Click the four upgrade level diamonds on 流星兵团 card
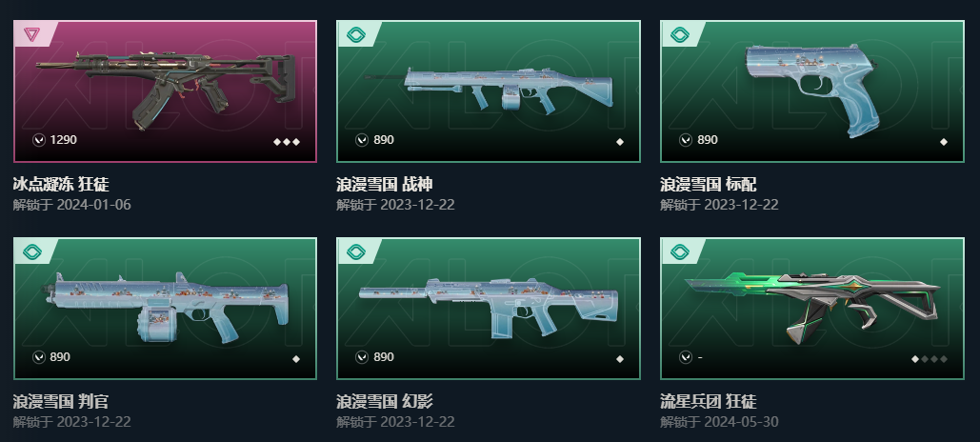This screenshot has width=980, height=442. pos(930,359)
